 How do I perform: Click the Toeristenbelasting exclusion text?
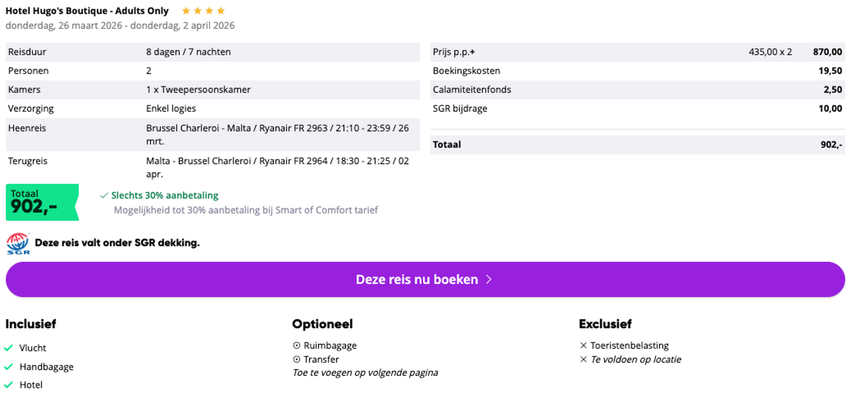pos(630,345)
